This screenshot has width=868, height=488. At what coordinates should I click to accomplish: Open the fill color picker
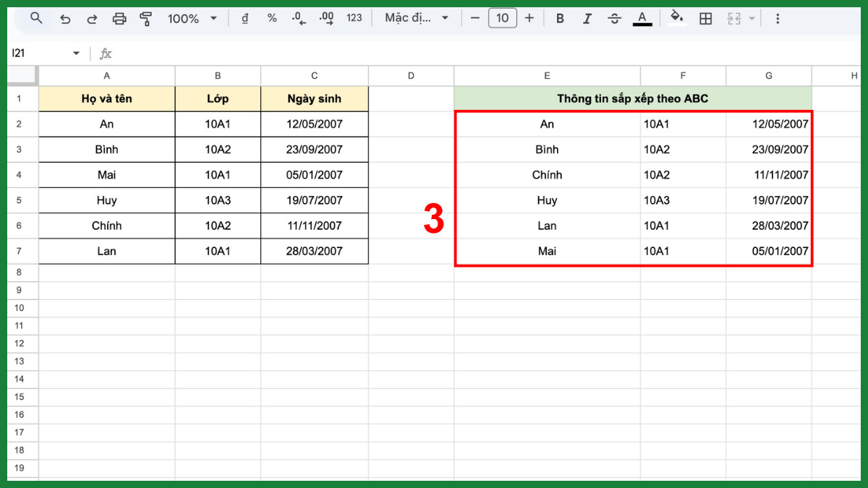pos(676,17)
